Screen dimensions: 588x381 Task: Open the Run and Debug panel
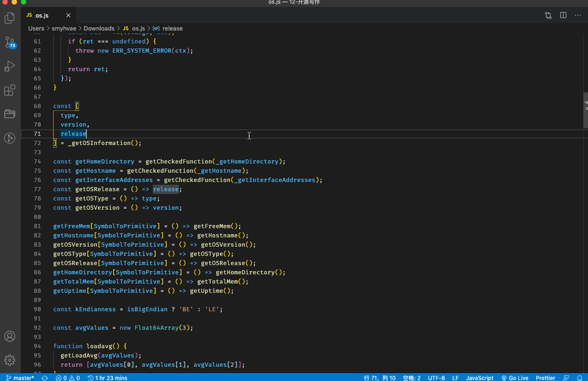pyautogui.click(x=10, y=66)
